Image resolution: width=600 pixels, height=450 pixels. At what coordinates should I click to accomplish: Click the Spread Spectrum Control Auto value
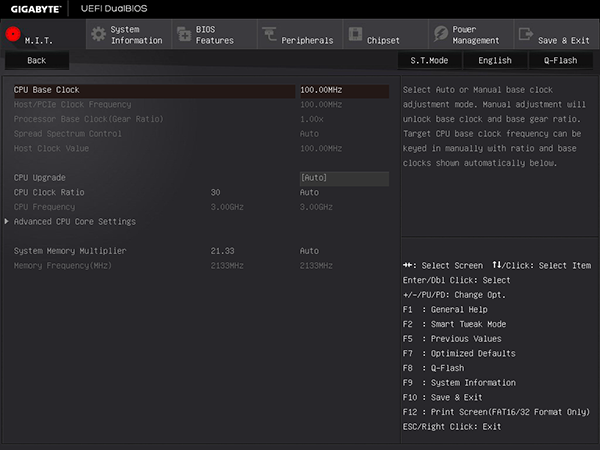309,134
